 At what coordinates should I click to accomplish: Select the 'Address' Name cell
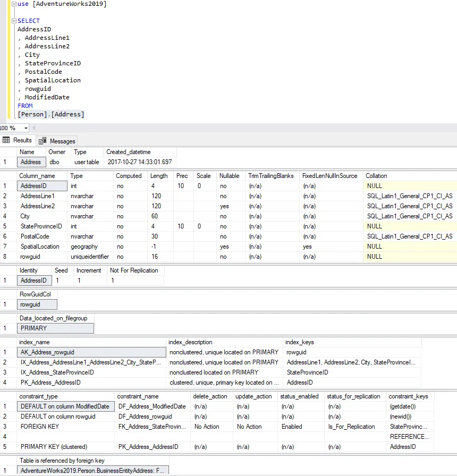(x=31, y=162)
